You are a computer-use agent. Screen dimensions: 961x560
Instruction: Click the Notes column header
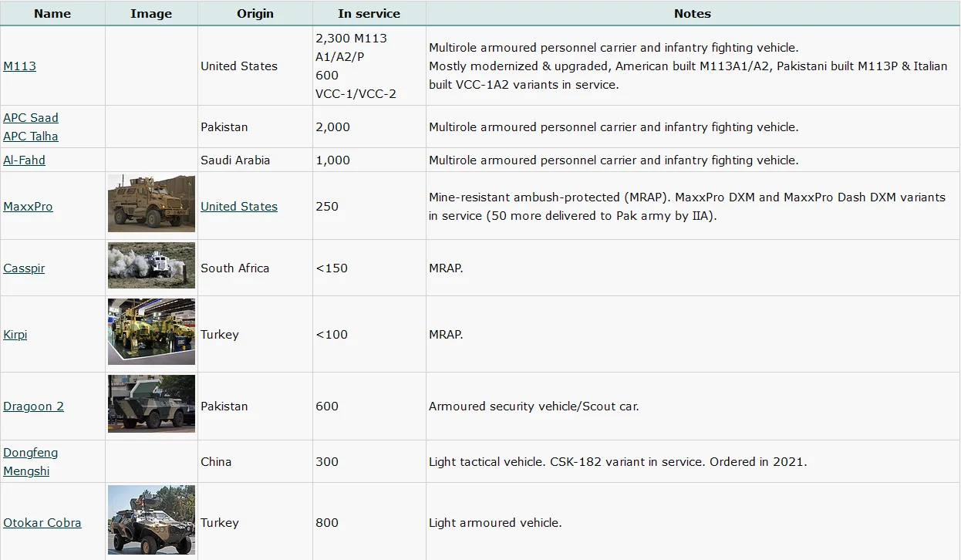pos(693,14)
